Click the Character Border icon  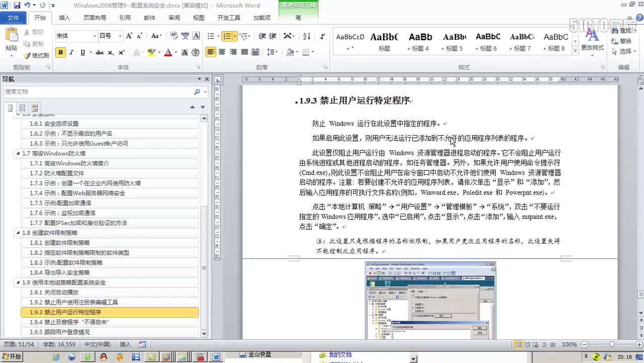pos(196,36)
